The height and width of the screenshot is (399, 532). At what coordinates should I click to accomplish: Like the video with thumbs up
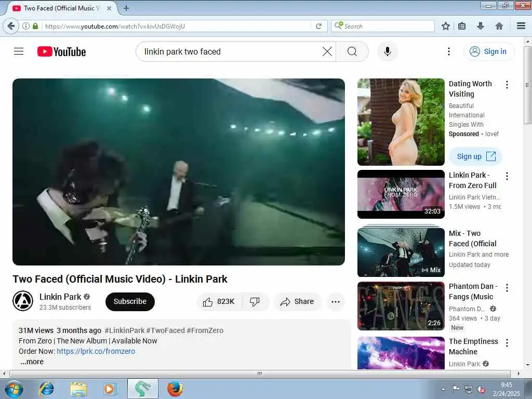(x=219, y=302)
